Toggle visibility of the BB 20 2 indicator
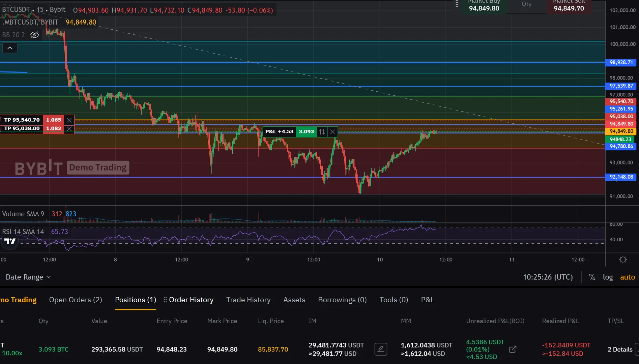 coord(34,35)
